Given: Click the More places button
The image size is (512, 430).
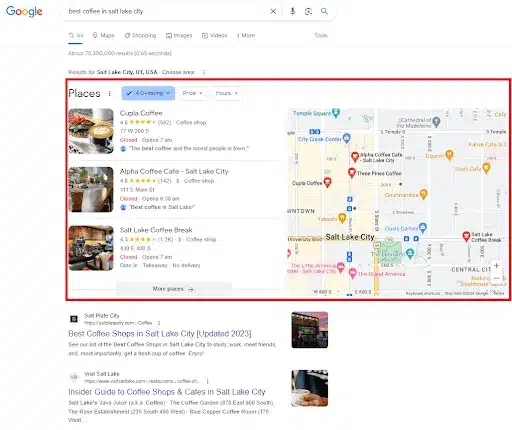Looking at the screenshot, I should [x=173, y=289].
